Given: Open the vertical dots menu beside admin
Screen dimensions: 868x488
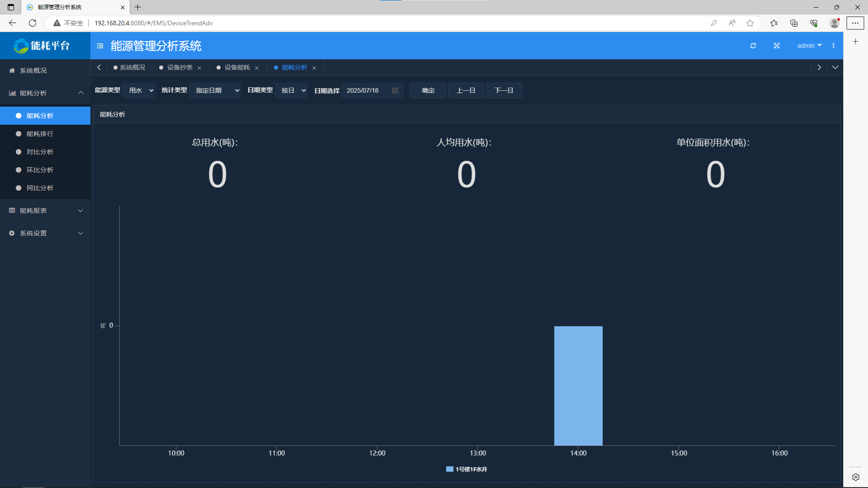Looking at the screenshot, I should coord(833,46).
